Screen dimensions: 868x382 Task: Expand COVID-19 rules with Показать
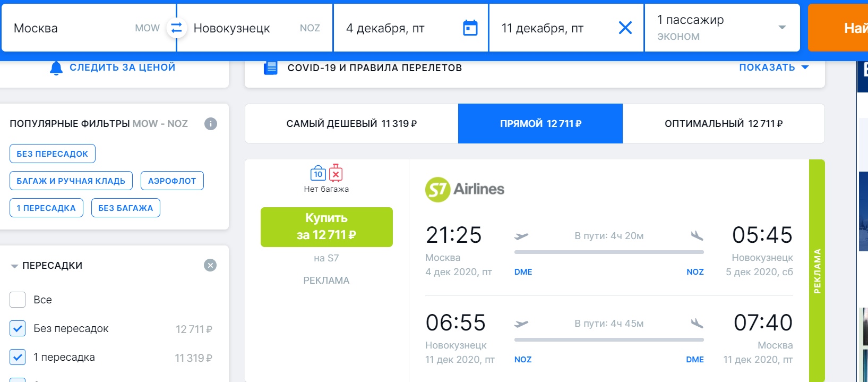[x=774, y=67]
